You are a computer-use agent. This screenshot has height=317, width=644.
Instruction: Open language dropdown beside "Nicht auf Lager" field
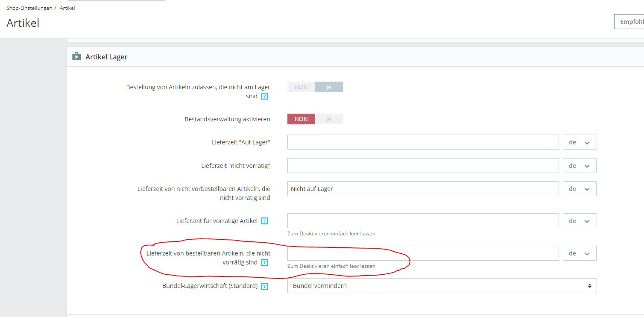[580, 189]
